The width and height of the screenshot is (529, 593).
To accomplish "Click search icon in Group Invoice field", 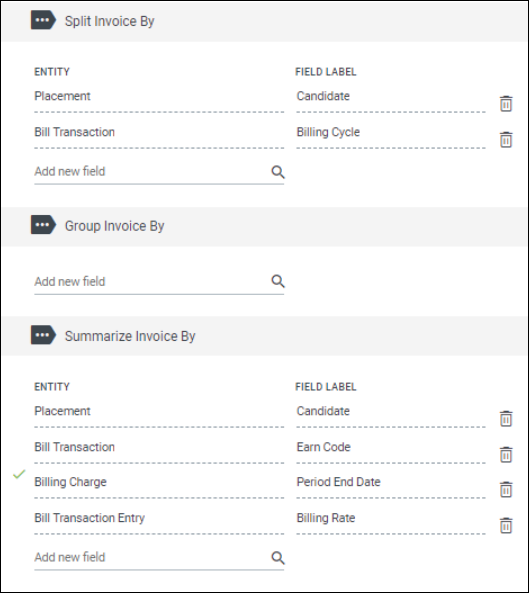I will click(278, 281).
